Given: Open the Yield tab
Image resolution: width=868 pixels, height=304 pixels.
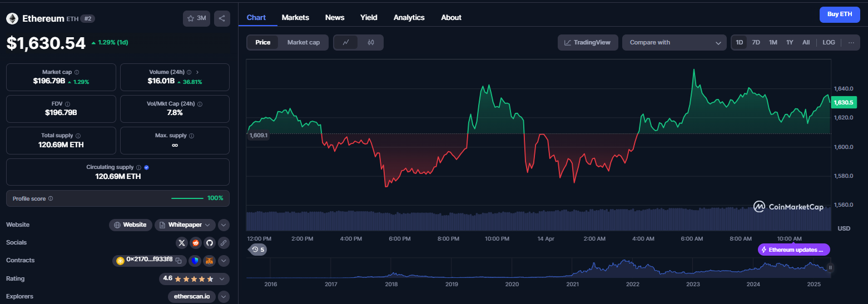Looking at the screenshot, I should (369, 17).
